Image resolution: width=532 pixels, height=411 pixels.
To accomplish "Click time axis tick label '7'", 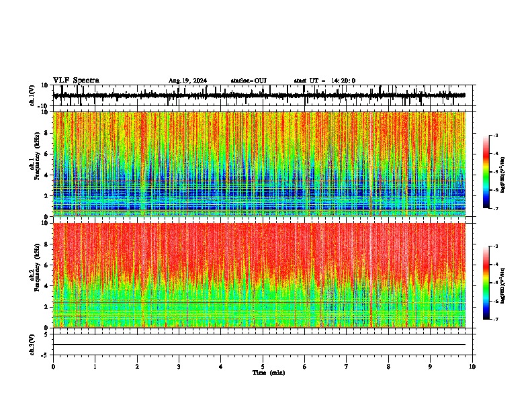I will (x=347, y=367).
